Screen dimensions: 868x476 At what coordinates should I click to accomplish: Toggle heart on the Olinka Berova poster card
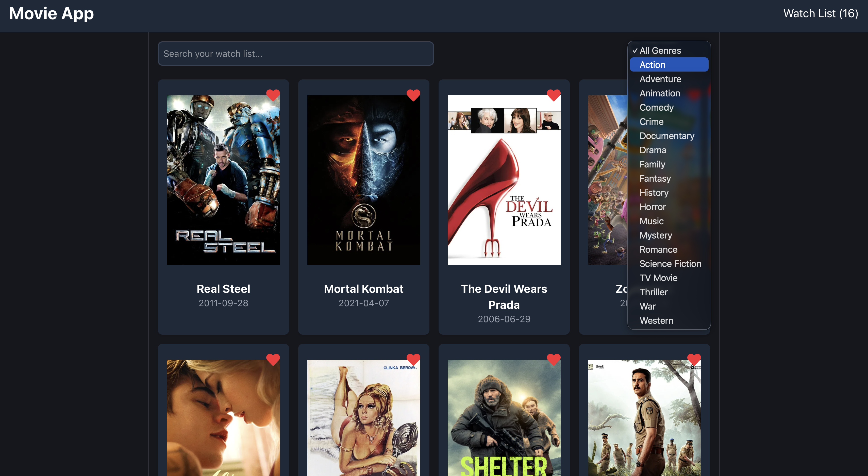coord(413,360)
